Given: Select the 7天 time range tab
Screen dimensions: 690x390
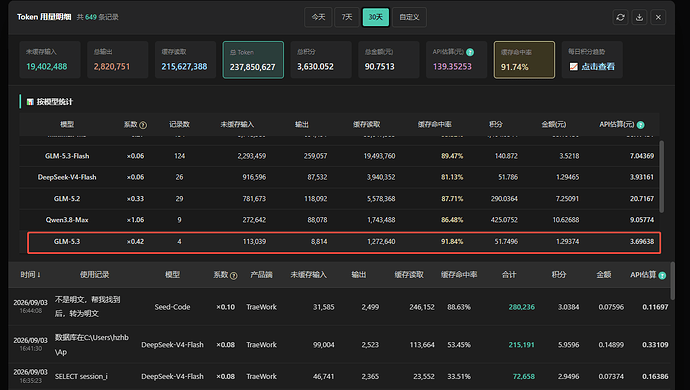Looking at the screenshot, I should (x=347, y=17).
